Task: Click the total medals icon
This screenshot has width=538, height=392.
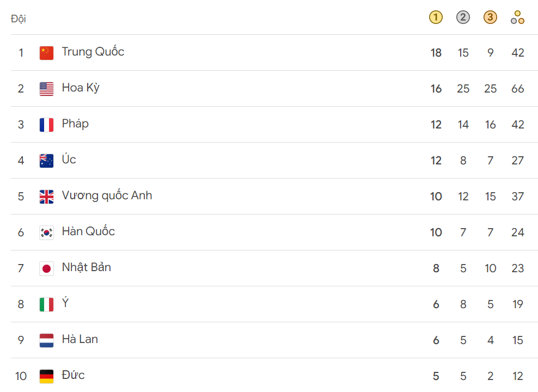Action: [x=517, y=17]
